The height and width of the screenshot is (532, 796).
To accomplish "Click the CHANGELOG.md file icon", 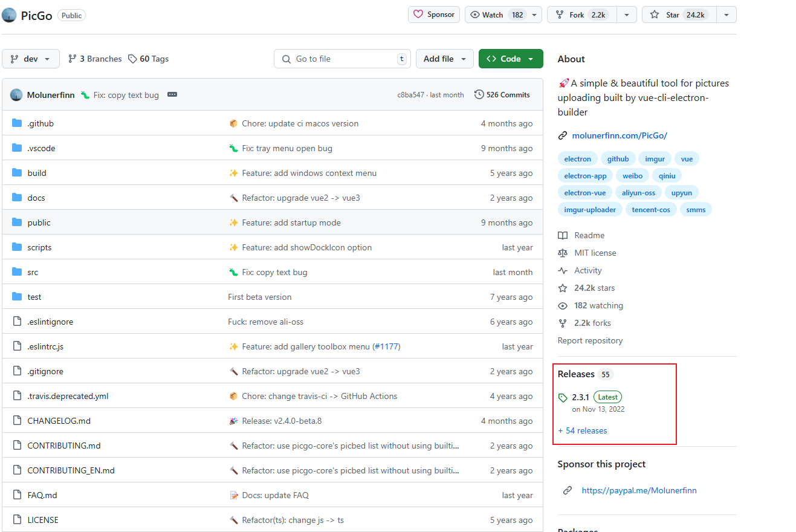I will click(x=17, y=421).
